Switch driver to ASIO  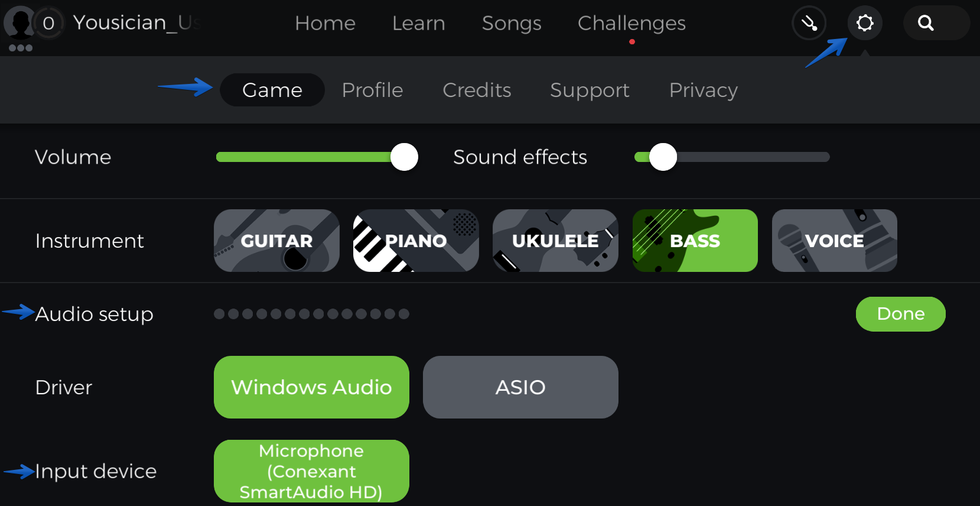(520, 387)
